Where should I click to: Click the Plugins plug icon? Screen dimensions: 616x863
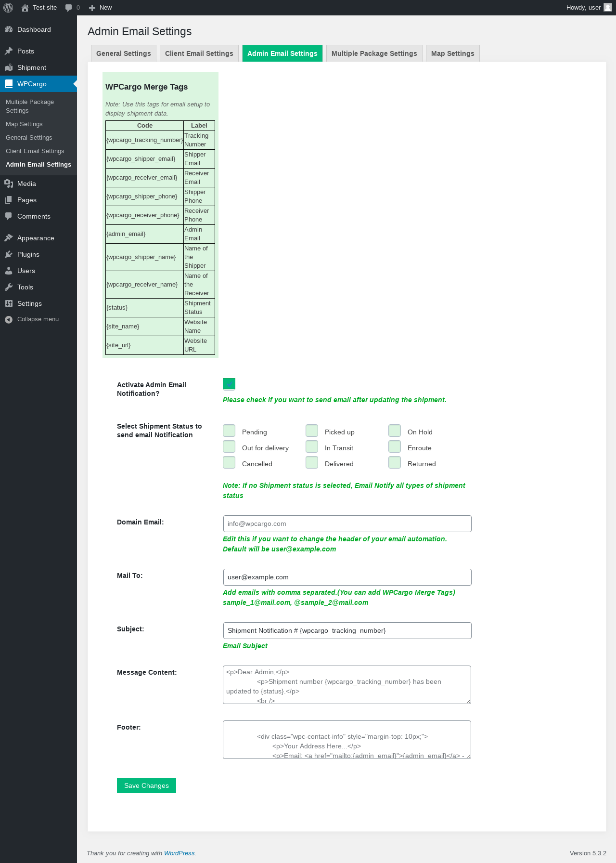tap(9, 254)
